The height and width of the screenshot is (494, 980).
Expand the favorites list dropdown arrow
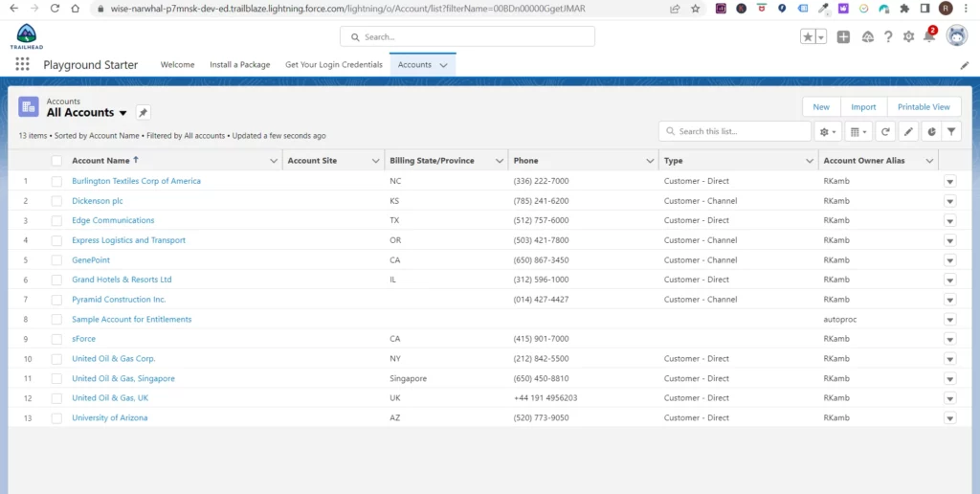point(821,37)
